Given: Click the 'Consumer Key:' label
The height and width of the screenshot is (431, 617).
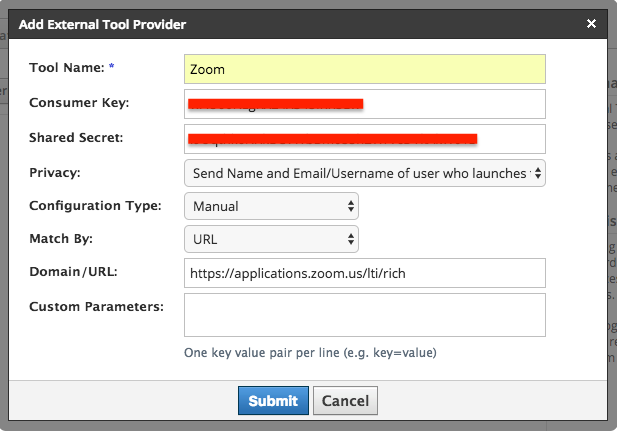Looking at the screenshot, I should pyautogui.click(x=79, y=103).
